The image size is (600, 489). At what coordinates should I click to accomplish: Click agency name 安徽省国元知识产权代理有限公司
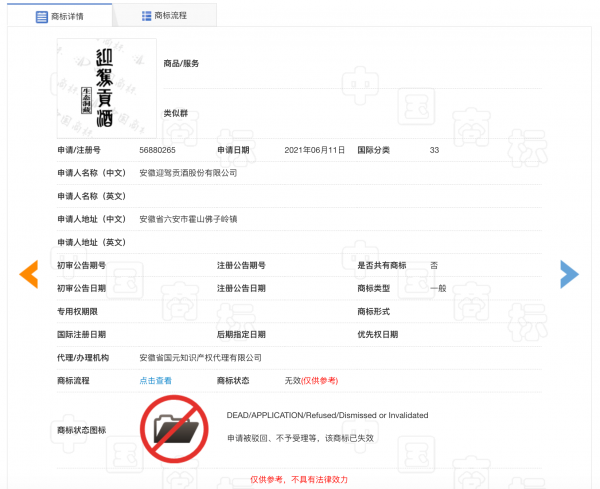pyautogui.click(x=200, y=357)
